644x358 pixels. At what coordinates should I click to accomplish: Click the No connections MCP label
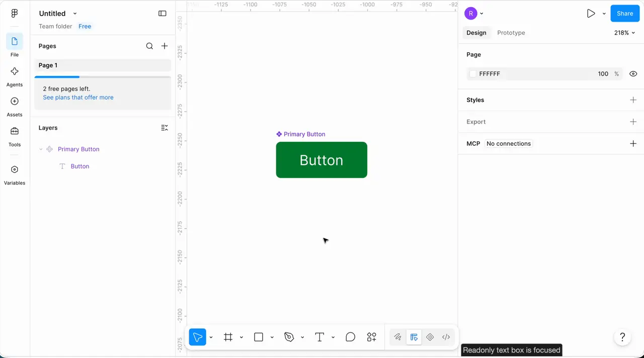click(x=508, y=144)
